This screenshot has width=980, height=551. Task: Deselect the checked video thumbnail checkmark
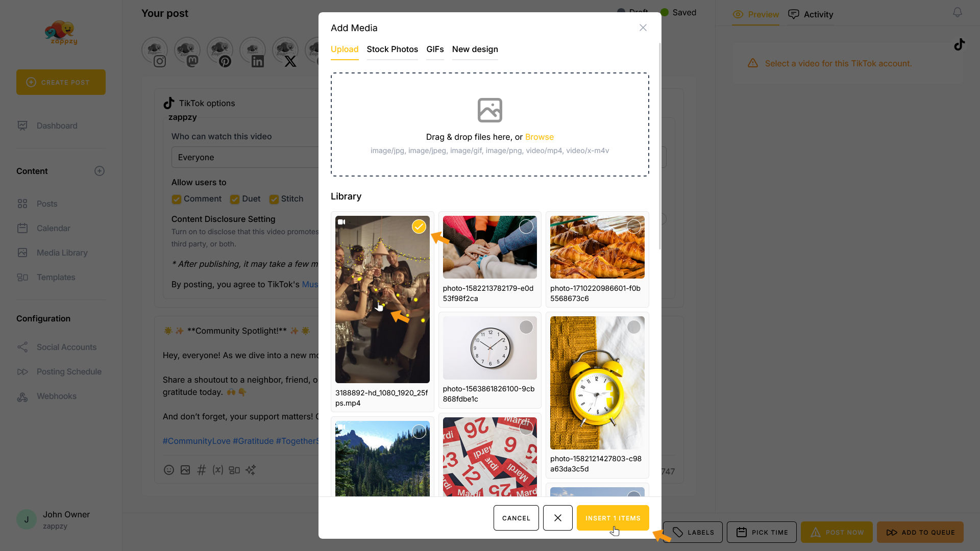[419, 227]
